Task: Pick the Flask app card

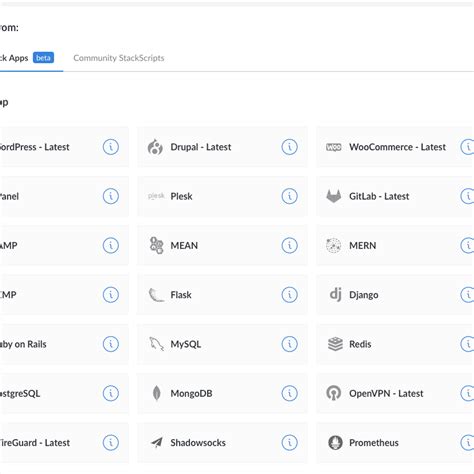Action: pyautogui.click(x=222, y=295)
